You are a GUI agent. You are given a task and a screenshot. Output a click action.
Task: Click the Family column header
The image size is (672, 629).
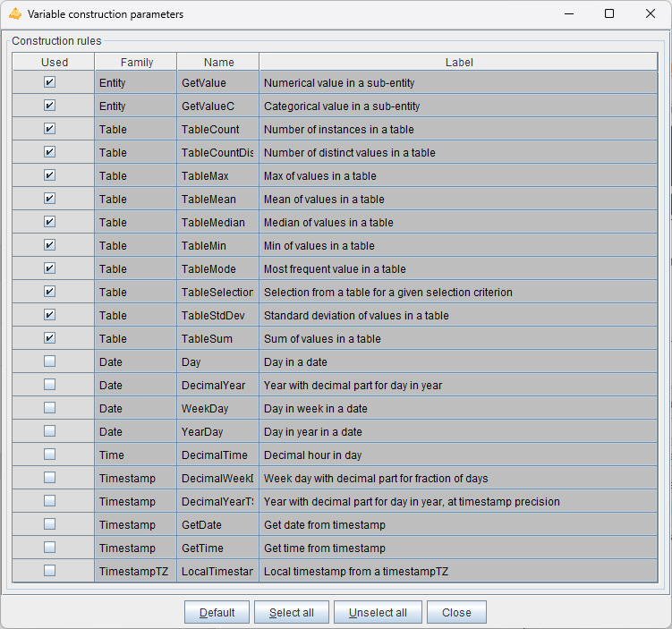tap(136, 62)
